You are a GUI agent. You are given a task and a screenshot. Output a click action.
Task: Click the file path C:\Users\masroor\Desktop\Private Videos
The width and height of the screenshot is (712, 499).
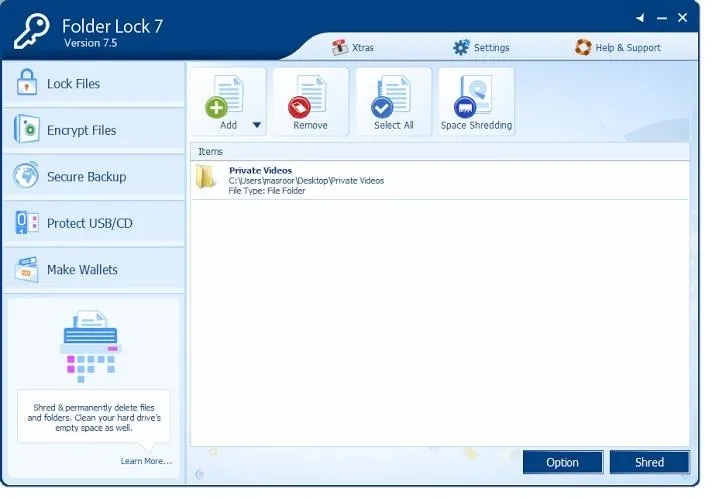coord(306,181)
